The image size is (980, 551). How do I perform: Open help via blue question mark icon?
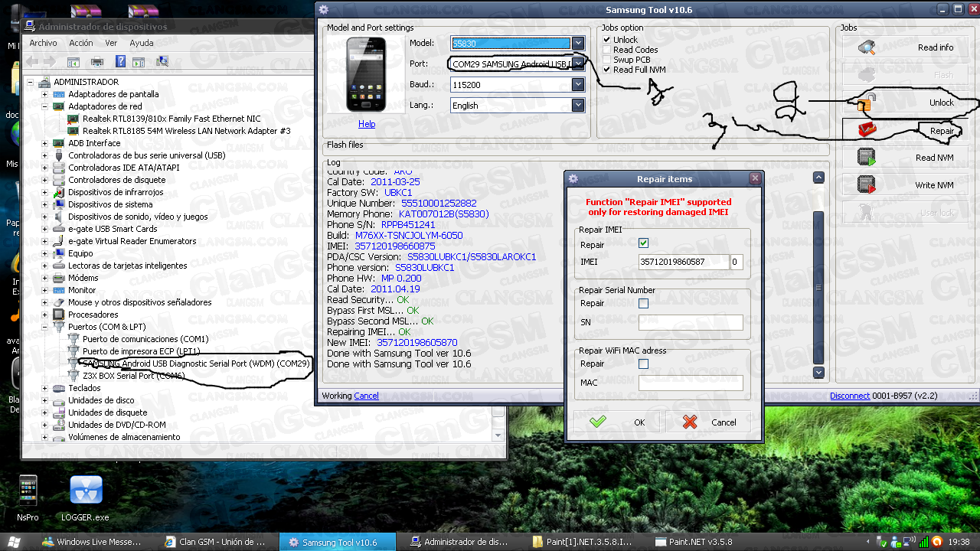[120, 61]
